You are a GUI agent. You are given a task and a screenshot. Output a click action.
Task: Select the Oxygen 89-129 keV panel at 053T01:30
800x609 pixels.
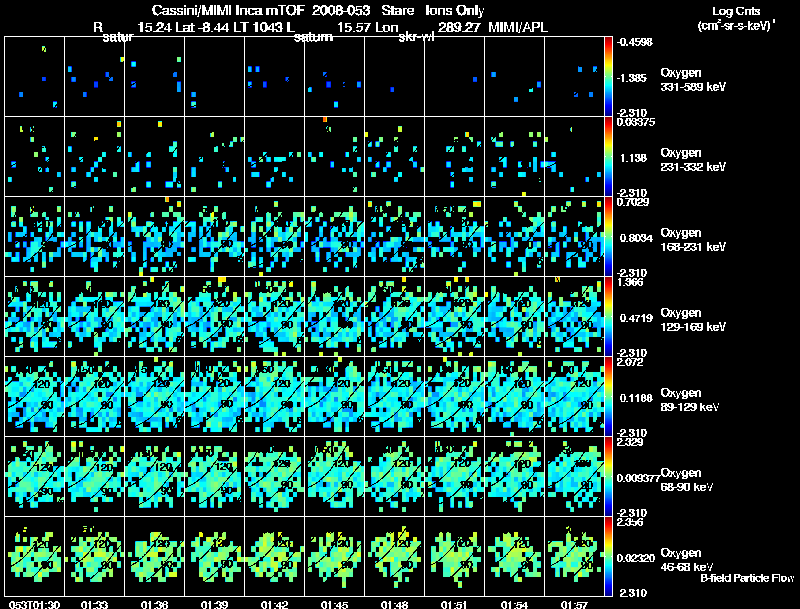[x=35, y=397]
